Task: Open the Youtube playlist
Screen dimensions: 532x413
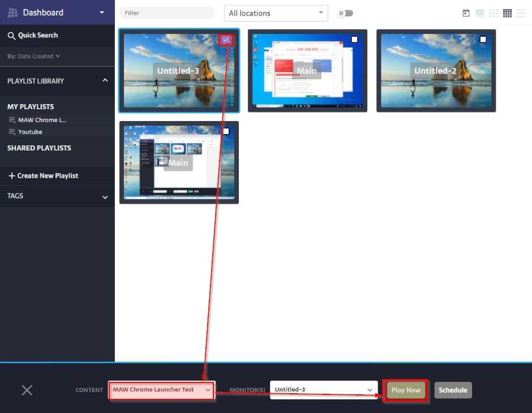Action: point(30,132)
